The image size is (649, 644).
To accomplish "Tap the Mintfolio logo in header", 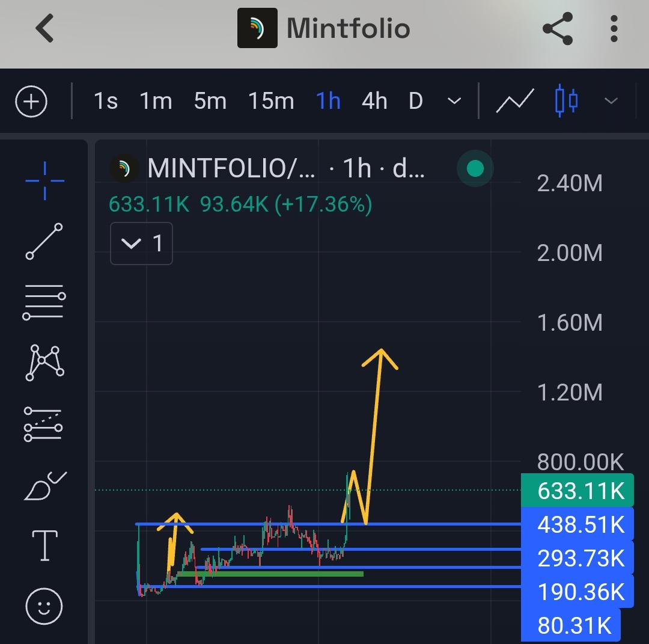I will click(x=257, y=28).
